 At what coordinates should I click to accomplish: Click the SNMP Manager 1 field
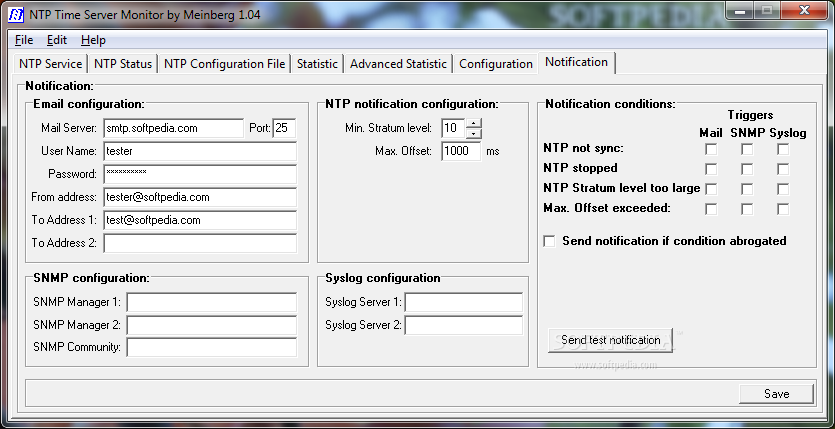click(211, 302)
